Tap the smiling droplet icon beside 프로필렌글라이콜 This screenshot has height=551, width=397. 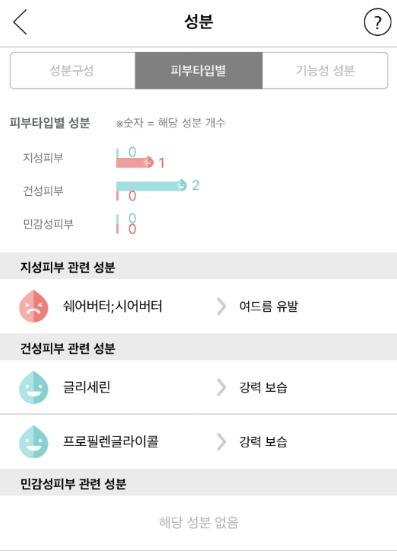click(34, 442)
